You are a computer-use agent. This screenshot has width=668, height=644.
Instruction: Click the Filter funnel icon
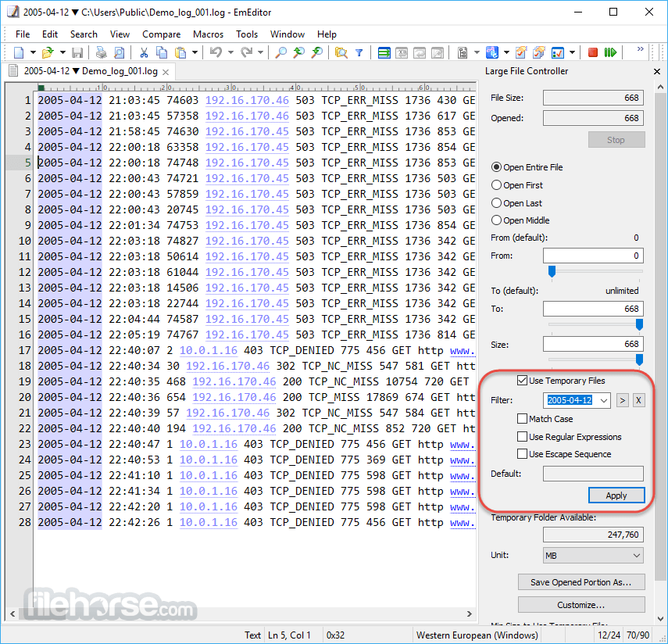coord(359,52)
